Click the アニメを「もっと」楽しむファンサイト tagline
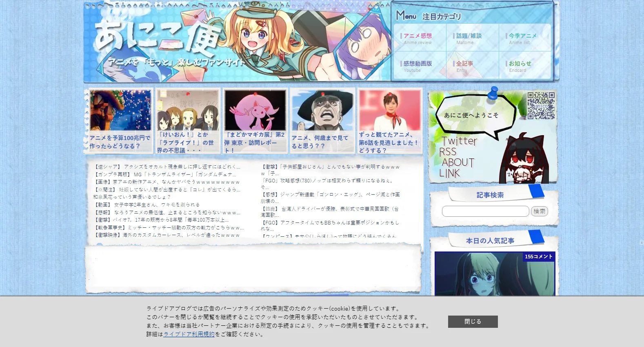This screenshot has width=644, height=347. (176, 62)
